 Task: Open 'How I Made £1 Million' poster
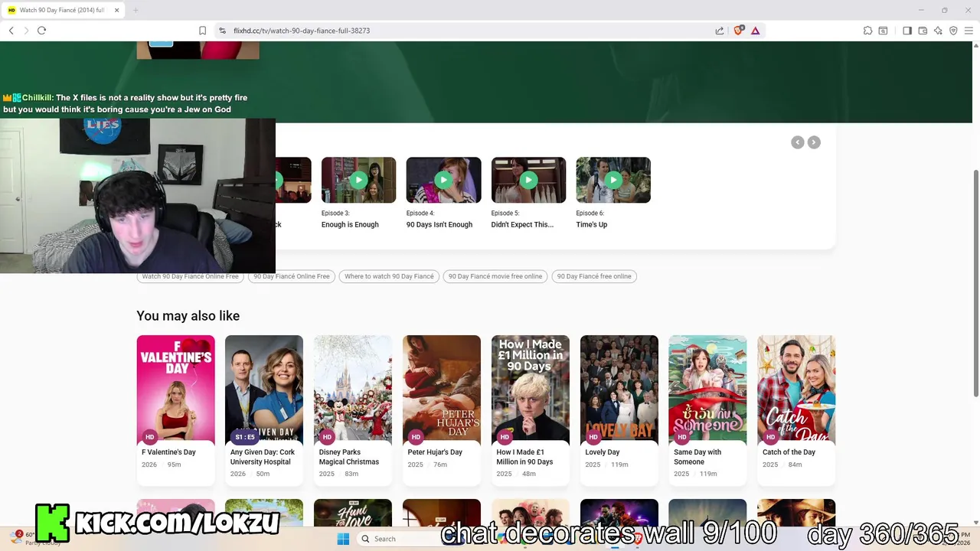[x=531, y=389]
